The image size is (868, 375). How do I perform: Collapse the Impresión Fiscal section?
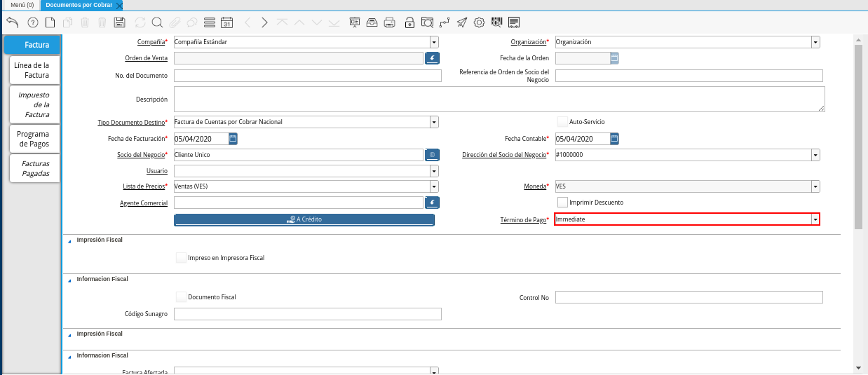(69, 240)
